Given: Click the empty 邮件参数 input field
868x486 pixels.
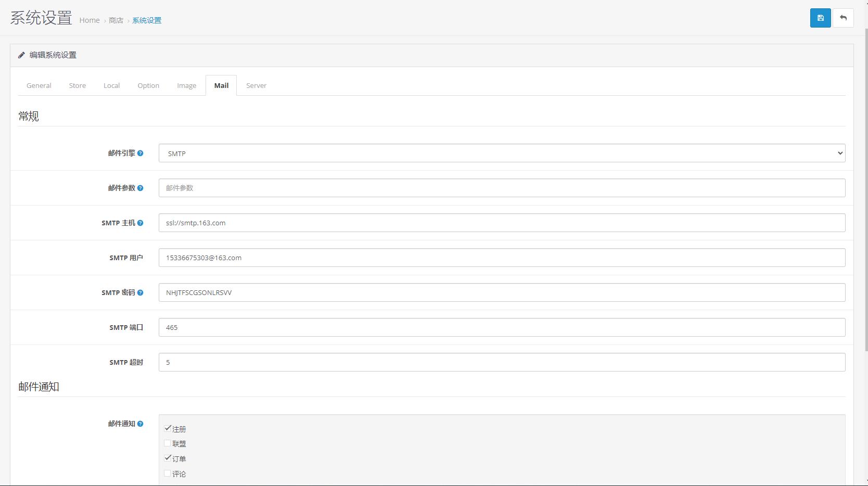Looking at the screenshot, I should click(x=502, y=188).
